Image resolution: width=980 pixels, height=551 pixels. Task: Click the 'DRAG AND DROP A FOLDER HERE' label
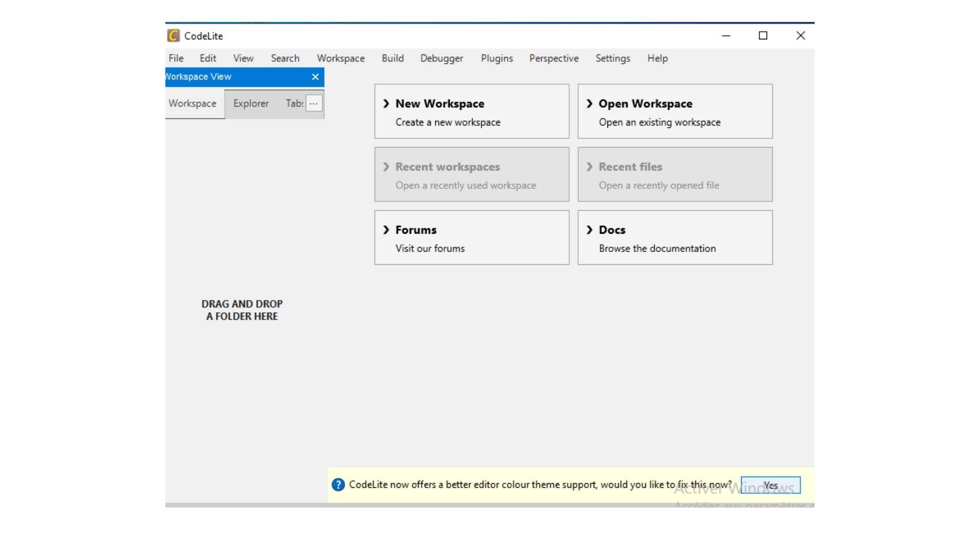point(242,310)
